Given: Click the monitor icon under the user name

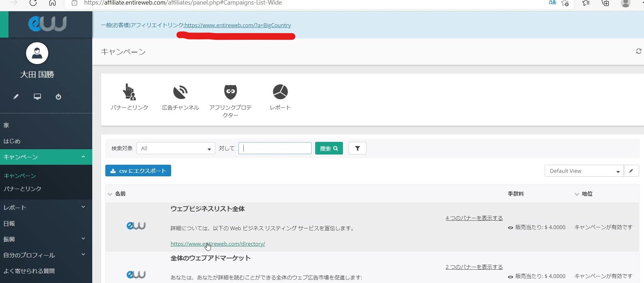Looking at the screenshot, I should (37, 96).
